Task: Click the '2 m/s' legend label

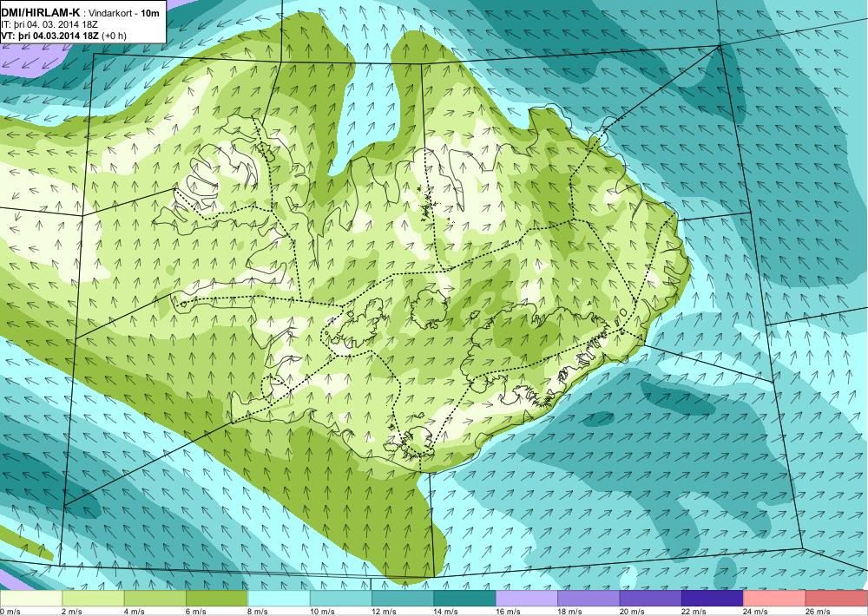Action: [72, 612]
